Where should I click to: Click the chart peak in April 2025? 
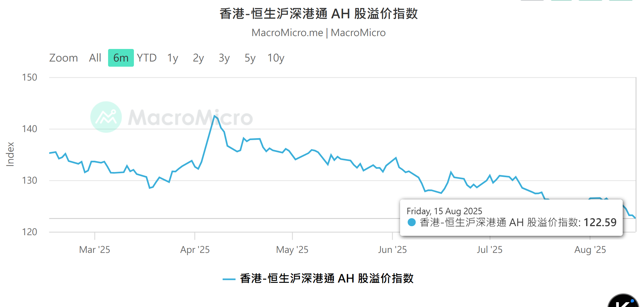pyautogui.click(x=214, y=116)
